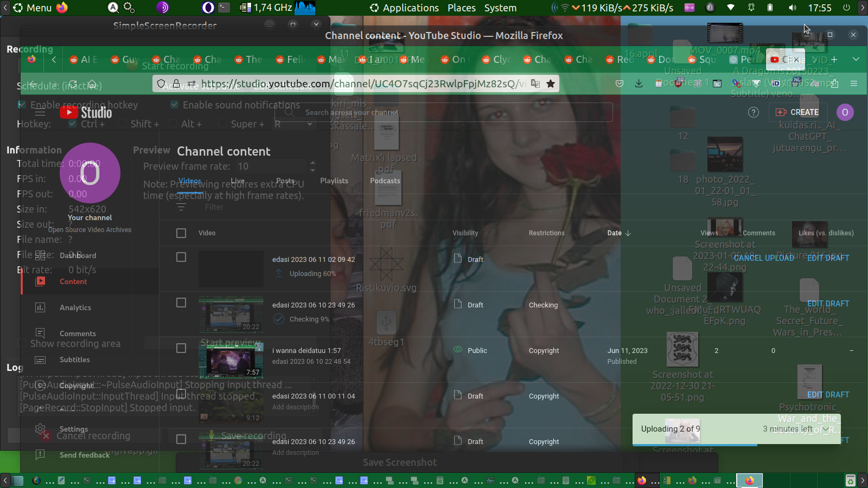Open the Applications menu in top panel
This screenshot has height=488, width=868.
405,8
